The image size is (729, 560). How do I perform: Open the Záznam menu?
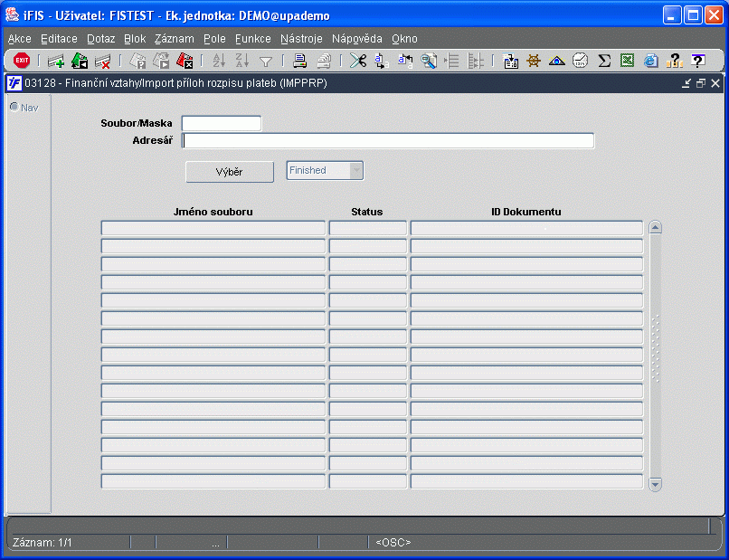[x=175, y=39]
